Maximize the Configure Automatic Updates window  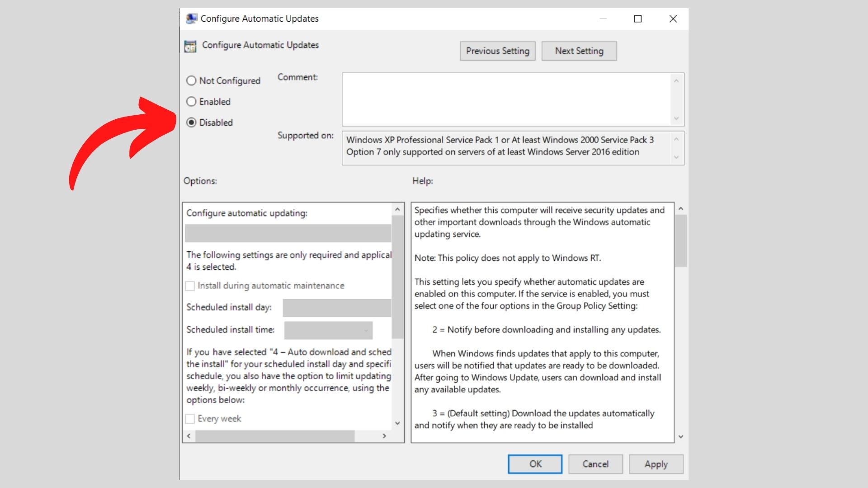click(x=637, y=19)
